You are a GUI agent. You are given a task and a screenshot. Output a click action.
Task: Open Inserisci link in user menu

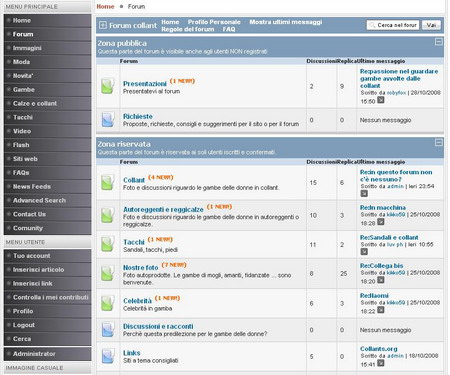(x=47, y=283)
